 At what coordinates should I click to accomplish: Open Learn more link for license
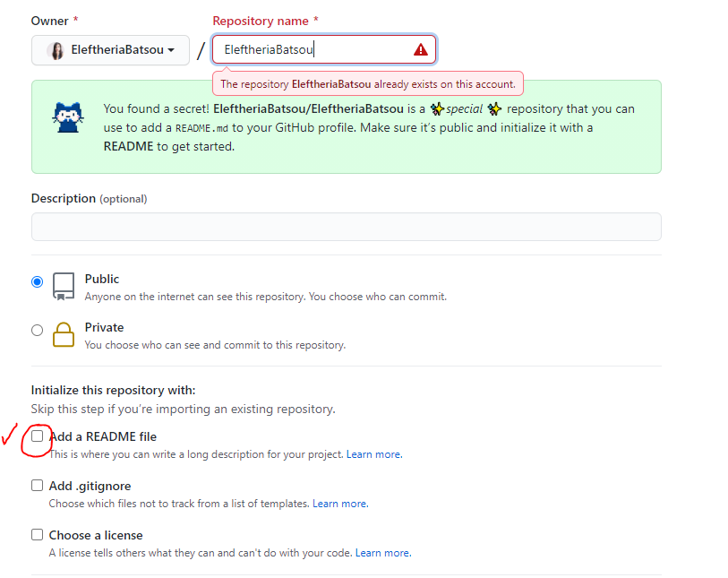click(383, 553)
